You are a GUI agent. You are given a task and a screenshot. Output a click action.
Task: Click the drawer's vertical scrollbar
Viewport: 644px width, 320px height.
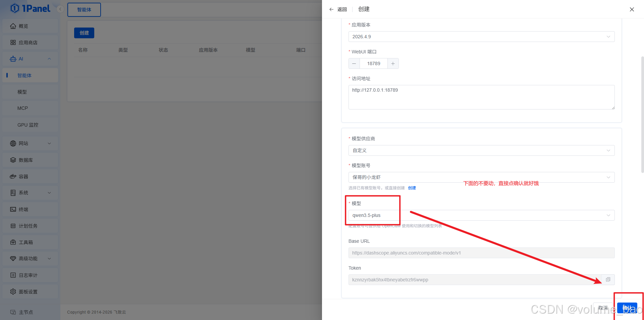[642, 114]
